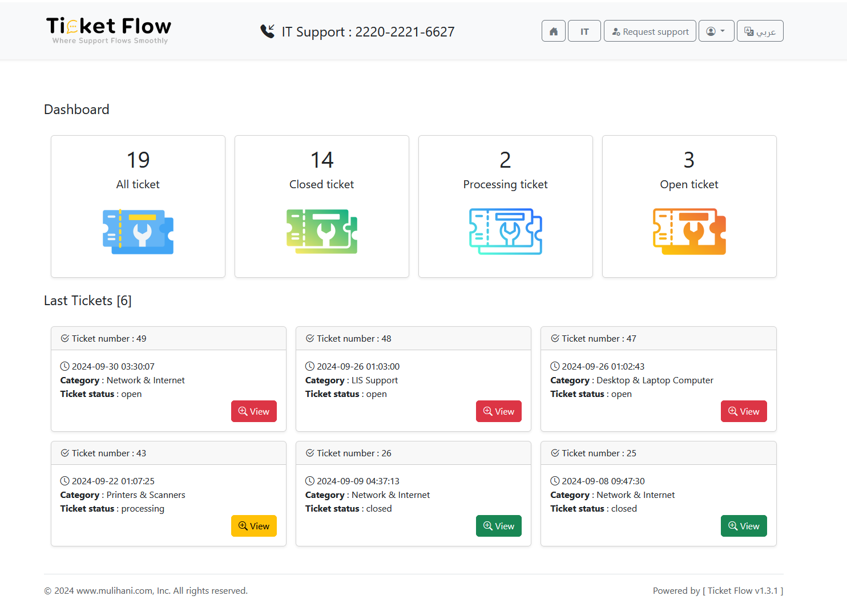Screen dimensions: 847x616
Task: Click clock icon beside 2024-09-26 01:02:43
Action: point(555,366)
